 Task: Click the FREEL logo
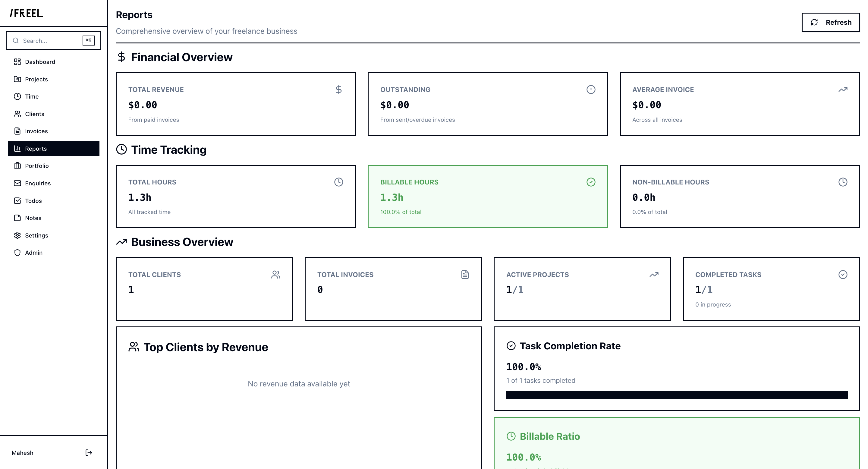27,13
